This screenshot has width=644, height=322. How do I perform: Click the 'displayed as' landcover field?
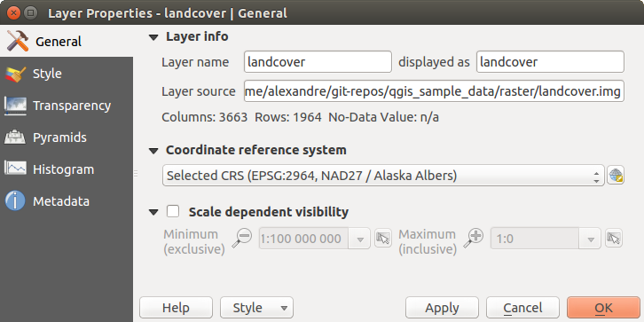550,62
